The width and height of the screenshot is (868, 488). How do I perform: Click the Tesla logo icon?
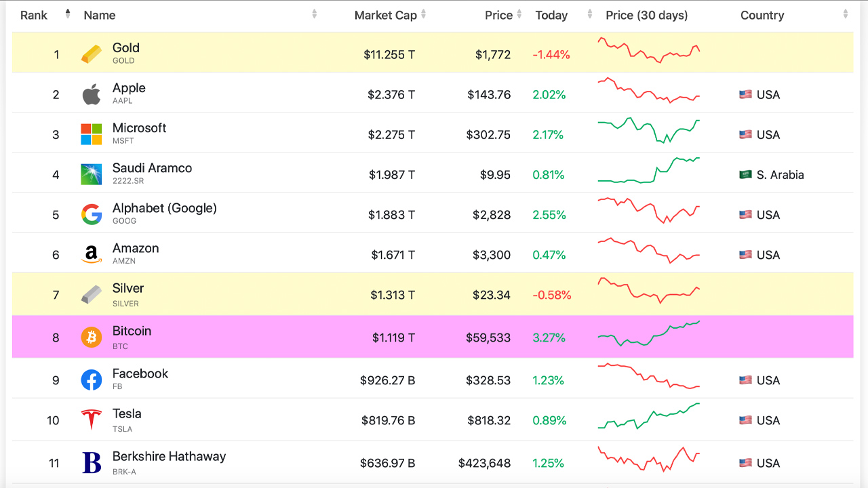pyautogui.click(x=92, y=420)
